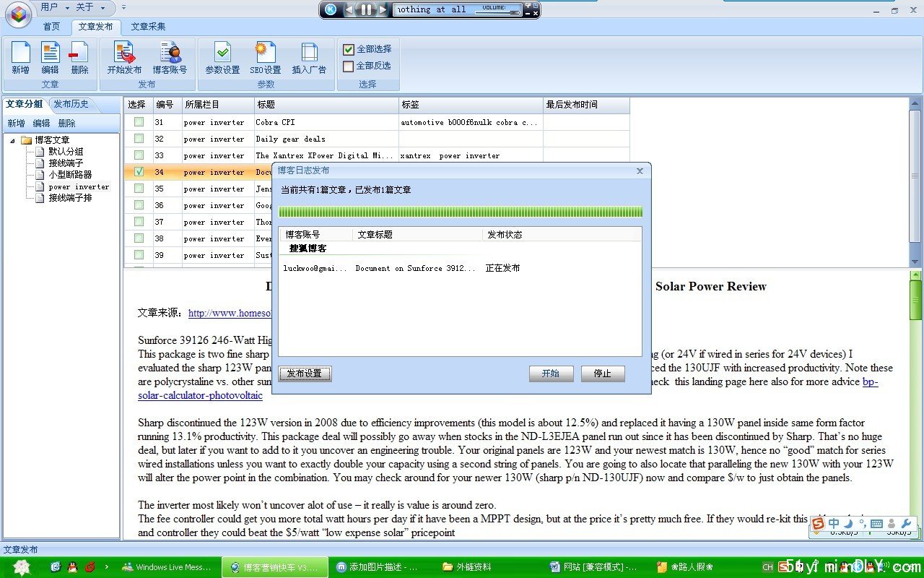The width and height of the screenshot is (924, 578).
Task: Click the Insert ad (插入广告) icon
Action: point(309,58)
